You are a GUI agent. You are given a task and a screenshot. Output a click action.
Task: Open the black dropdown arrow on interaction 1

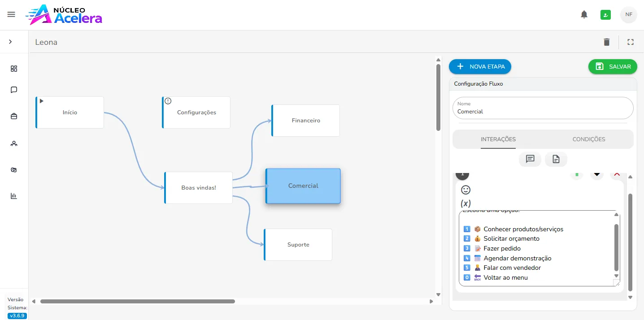(x=597, y=175)
